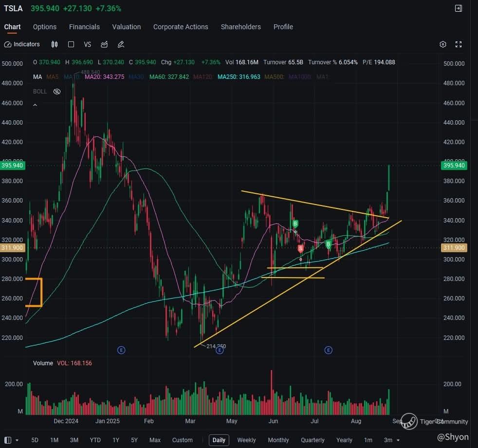Switch to the Quarterly interval
Image resolution: width=478 pixels, height=448 pixels.
[313, 440]
